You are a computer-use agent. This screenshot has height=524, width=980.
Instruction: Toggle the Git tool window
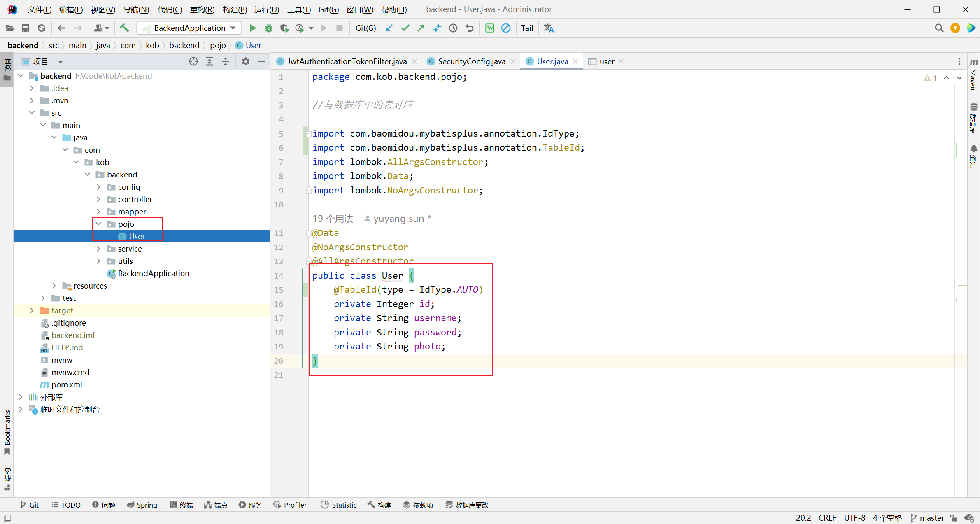[x=30, y=505]
